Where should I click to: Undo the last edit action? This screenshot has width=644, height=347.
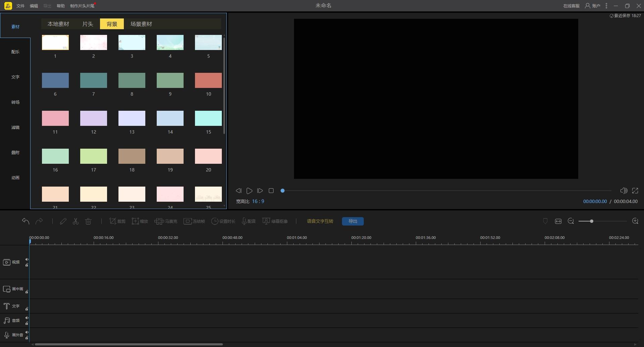[26, 221]
